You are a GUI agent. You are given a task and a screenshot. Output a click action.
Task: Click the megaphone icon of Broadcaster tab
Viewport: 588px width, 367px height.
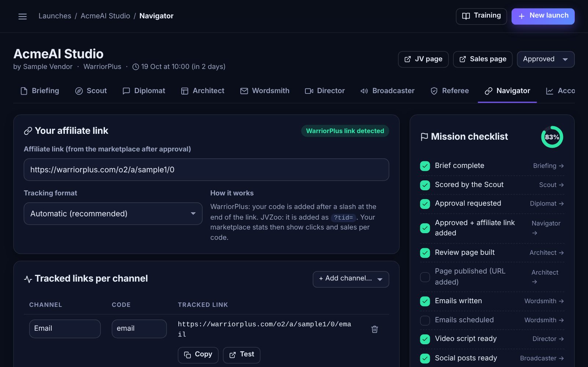[364, 91]
